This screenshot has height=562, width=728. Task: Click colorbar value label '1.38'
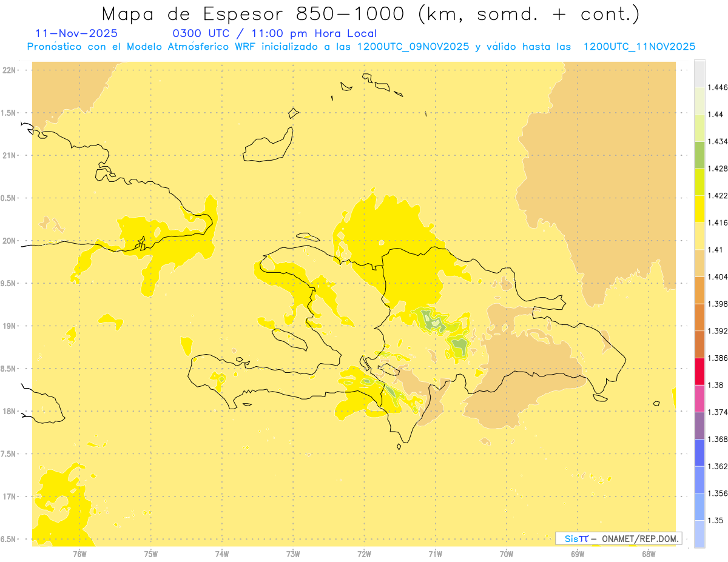tap(716, 385)
